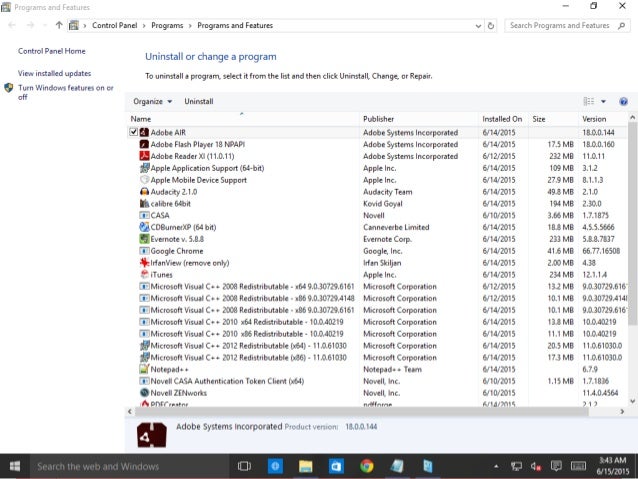The height and width of the screenshot is (479, 638).
Task: Click the volume icon in system tray
Action: click(536, 466)
